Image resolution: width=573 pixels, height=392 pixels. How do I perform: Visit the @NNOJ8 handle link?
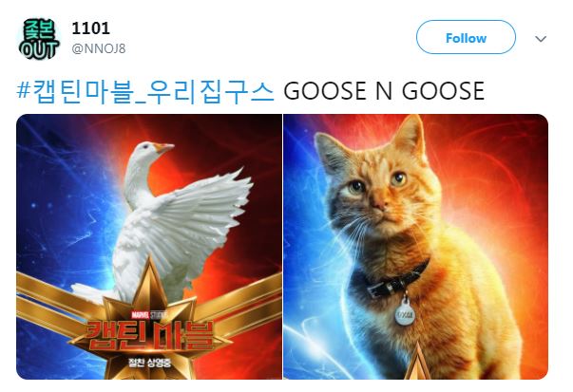click(99, 48)
